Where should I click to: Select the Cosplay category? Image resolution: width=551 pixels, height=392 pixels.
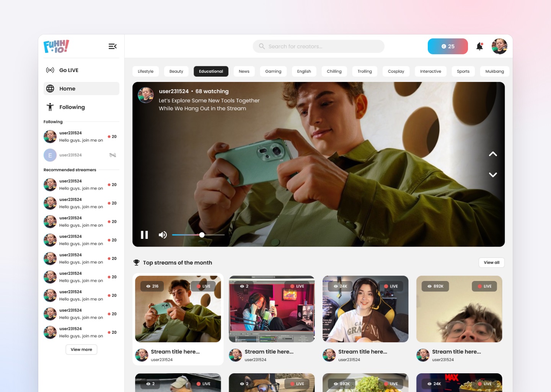pos(396,71)
